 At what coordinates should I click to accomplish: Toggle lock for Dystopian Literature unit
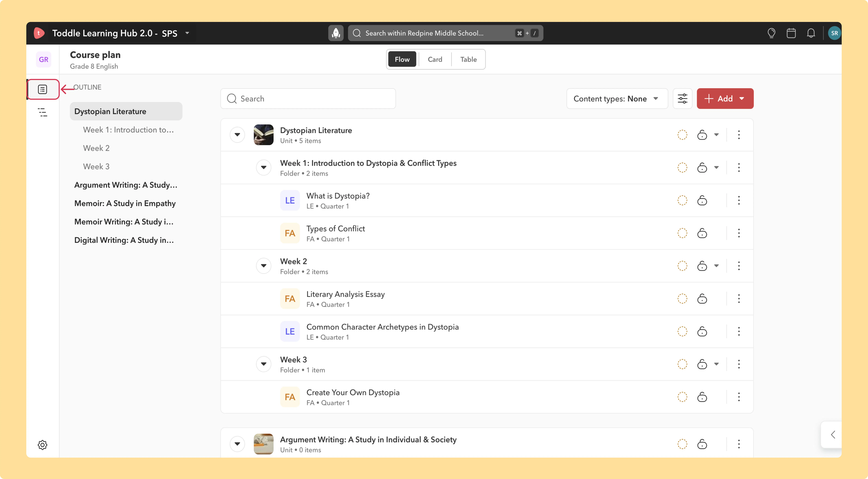pyautogui.click(x=702, y=135)
